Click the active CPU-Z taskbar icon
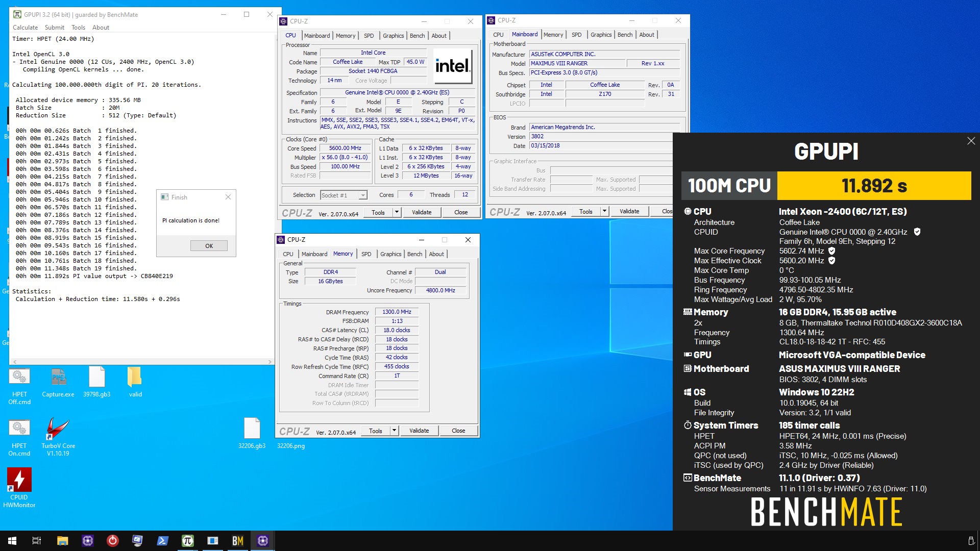This screenshot has height=551, width=980. tap(263, 541)
